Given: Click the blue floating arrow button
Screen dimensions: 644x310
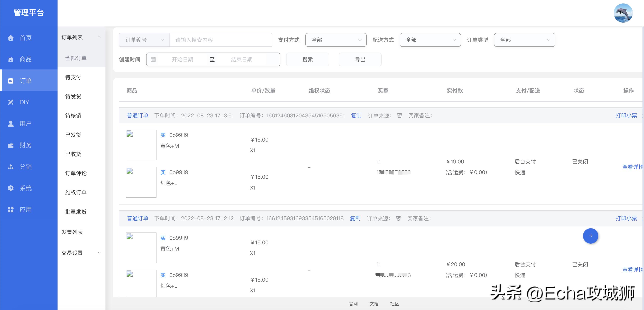Looking at the screenshot, I should pos(590,236).
